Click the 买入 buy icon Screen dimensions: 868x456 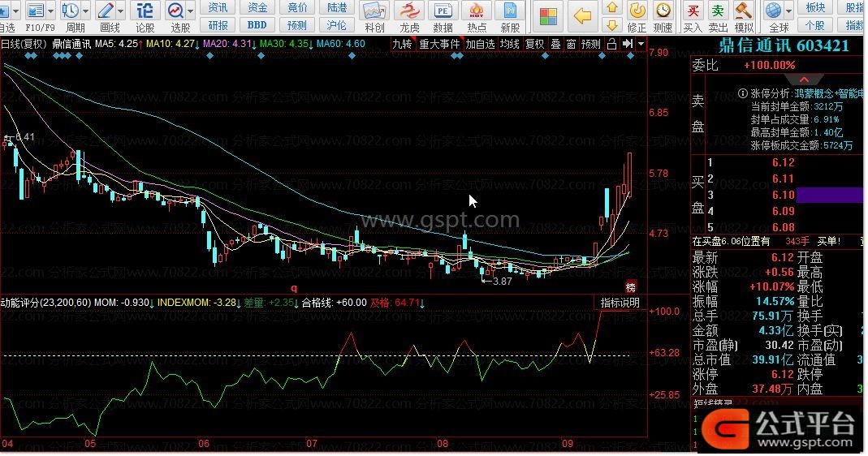(693, 11)
